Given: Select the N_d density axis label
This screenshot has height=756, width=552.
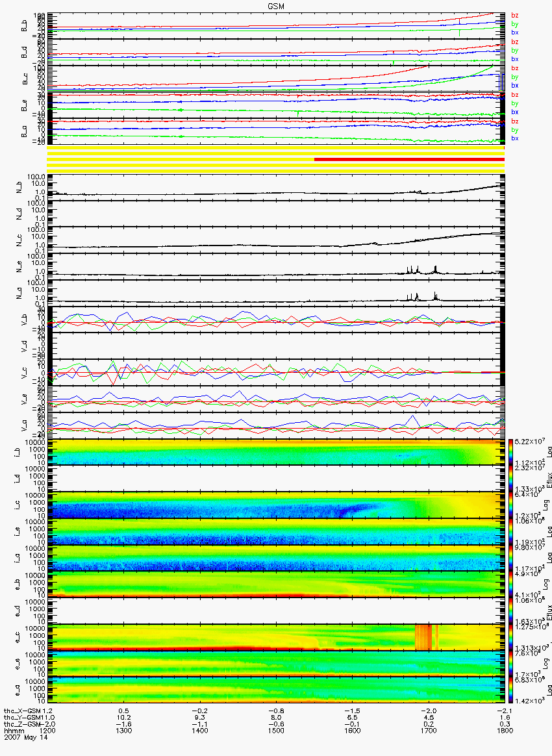Looking at the screenshot, I should click(x=19, y=214).
